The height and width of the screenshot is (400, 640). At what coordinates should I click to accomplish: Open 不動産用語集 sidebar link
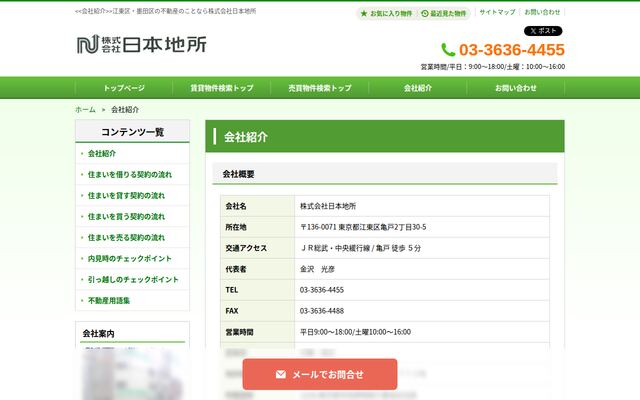tap(109, 300)
